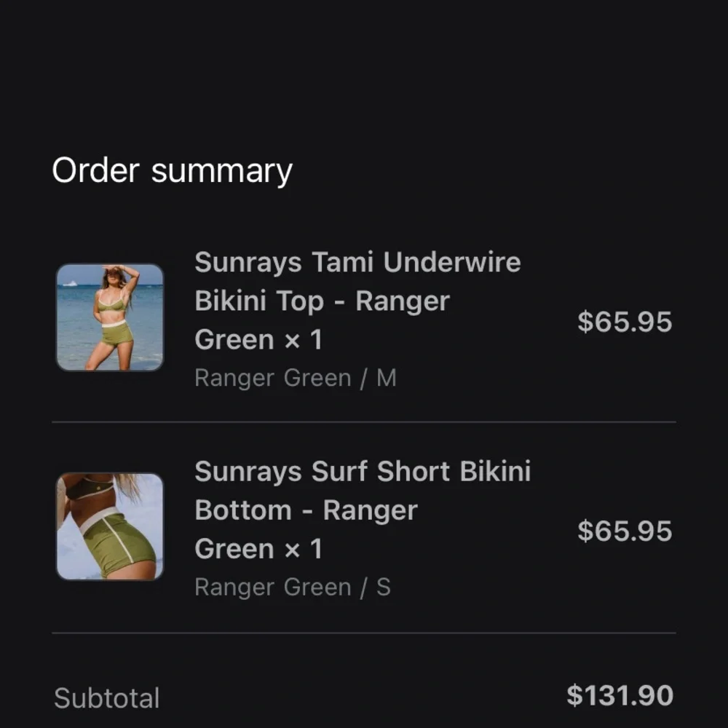
Task: Click the size M in the top's variant
Action: pyautogui.click(x=386, y=379)
